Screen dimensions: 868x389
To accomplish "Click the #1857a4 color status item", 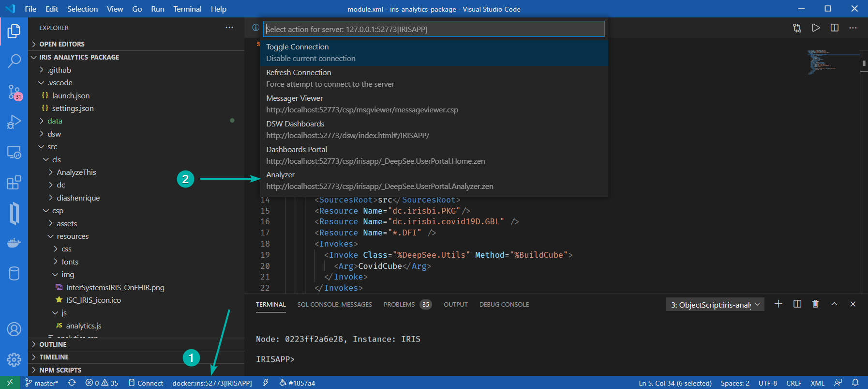I will coord(297,383).
